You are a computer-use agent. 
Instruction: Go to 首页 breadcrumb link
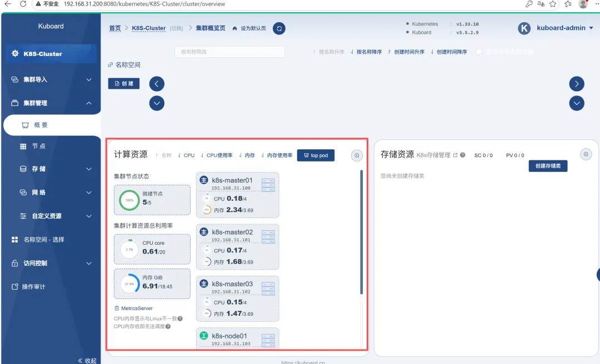point(115,28)
